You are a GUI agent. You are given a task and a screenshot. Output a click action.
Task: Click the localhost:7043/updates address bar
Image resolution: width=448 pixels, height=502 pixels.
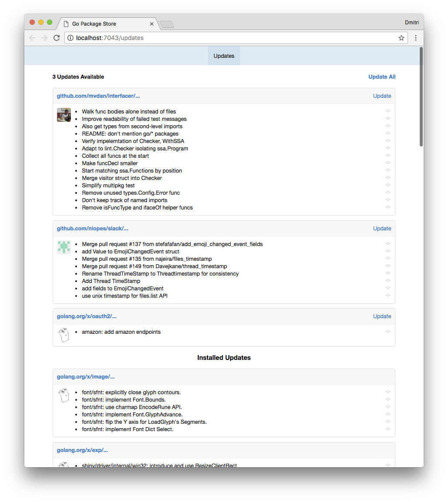pos(236,38)
